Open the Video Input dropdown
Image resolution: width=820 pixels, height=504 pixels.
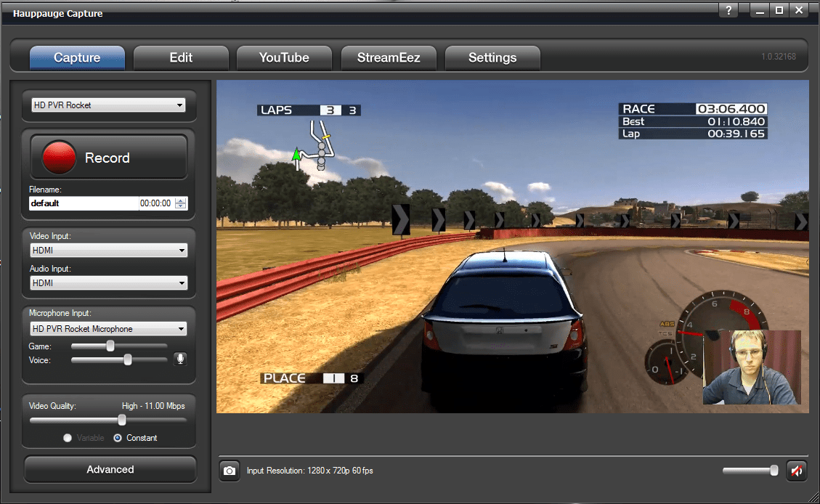[x=107, y=250]
